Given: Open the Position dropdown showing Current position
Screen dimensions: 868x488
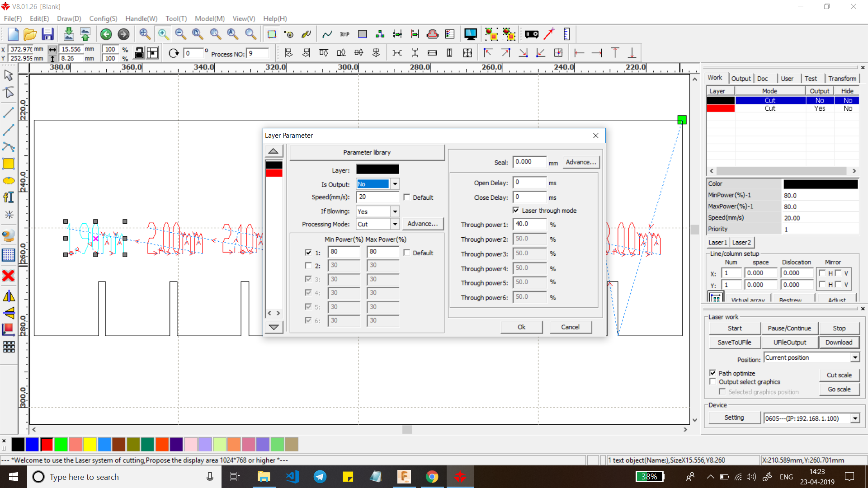Looking at the screenshot, I should click(x=855, y=357).
